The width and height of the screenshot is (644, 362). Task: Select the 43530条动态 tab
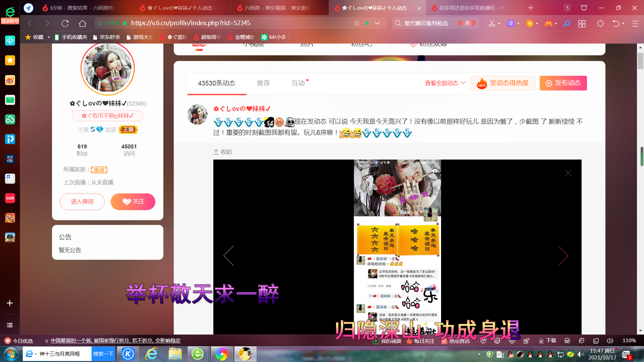pyautogui.click(x=217, y=83)
